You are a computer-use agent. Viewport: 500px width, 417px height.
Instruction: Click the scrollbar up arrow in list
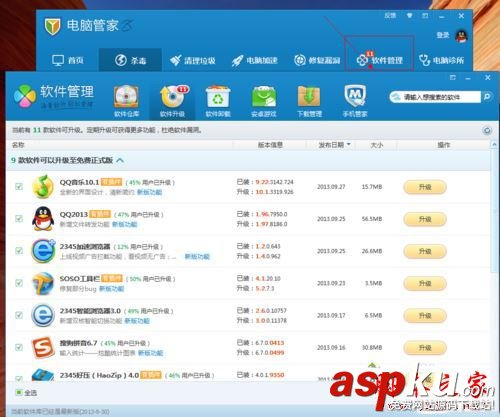pos(494,145)
